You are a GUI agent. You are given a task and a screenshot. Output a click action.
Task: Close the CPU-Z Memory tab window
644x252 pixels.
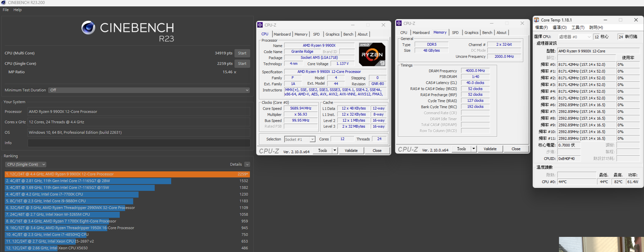(x=522, y=23)
